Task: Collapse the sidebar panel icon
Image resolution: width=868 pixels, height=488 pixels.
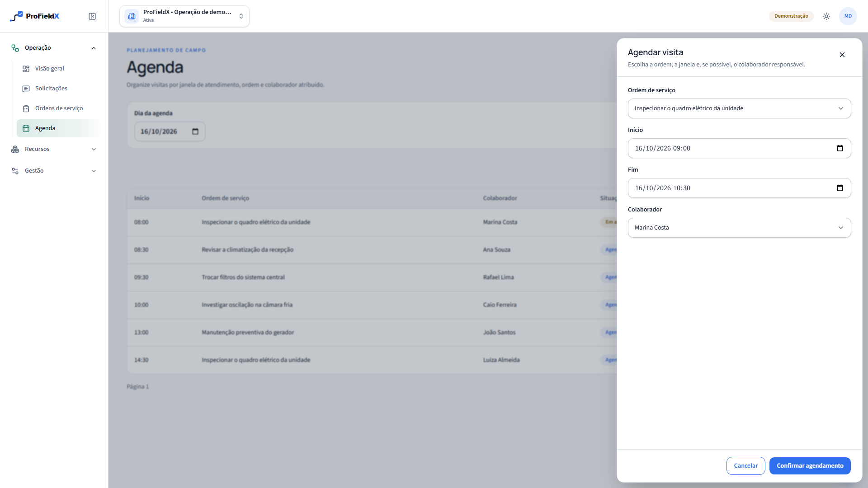Action: pyautogui.click(x=92, y=16)
